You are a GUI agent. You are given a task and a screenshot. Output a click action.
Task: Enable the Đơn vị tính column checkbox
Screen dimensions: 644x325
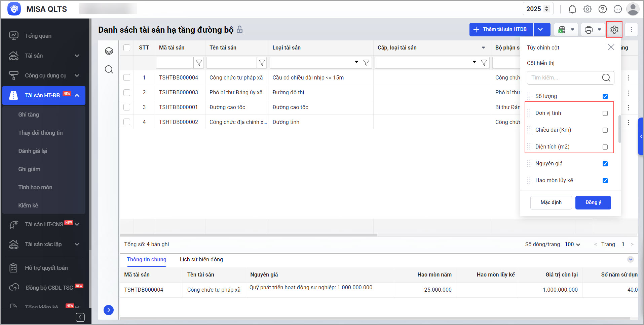click(605, 113)
